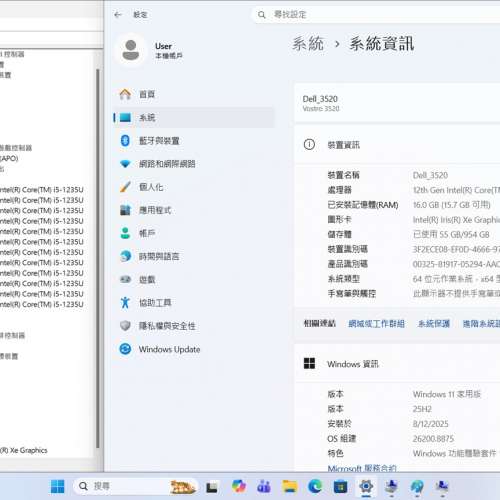This screenshot has height=500, width=500.
Task: Select the 系統 menu item
Action: click(193, 117)
